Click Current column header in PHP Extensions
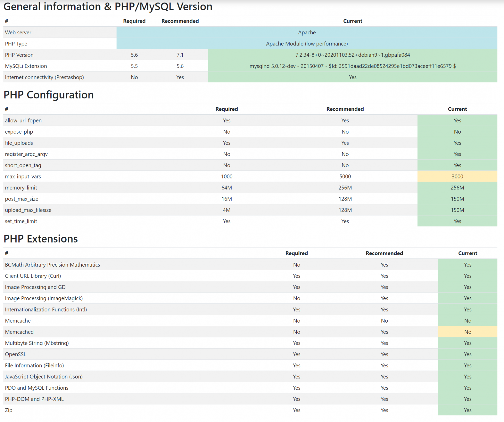Image resolution: width=504 pixels, height=422 pixels. click(467, 253)
